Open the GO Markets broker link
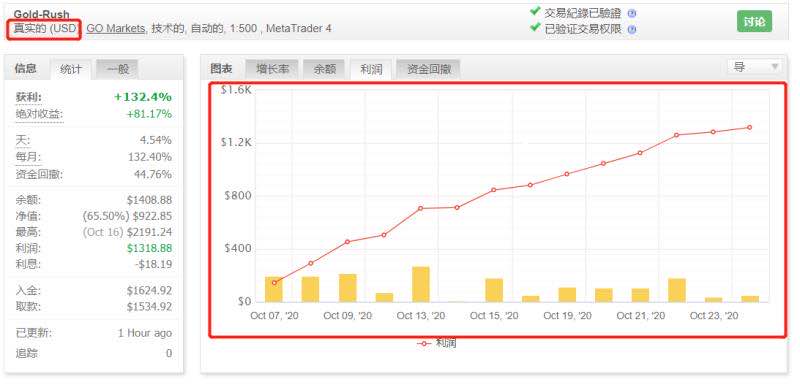This screenshot has width=800, height=390. (116, 29)
